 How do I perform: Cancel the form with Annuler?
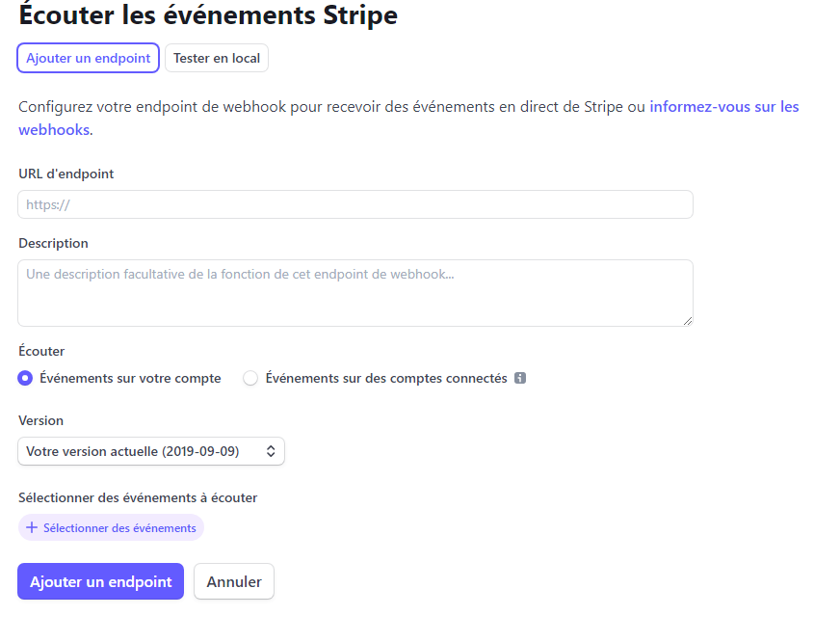click(x=233, y=581)
